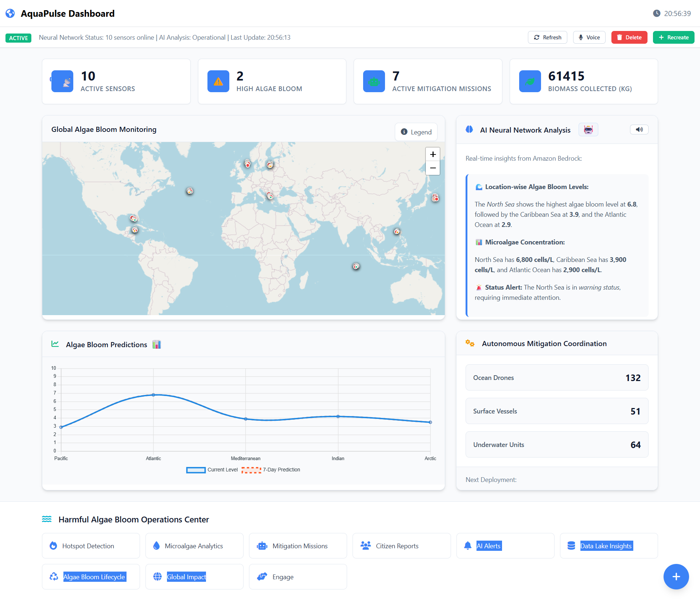The width and height of the screenshot is (700, 600).
Task: Click the blue floating plus button
Action: click(676, 576)
